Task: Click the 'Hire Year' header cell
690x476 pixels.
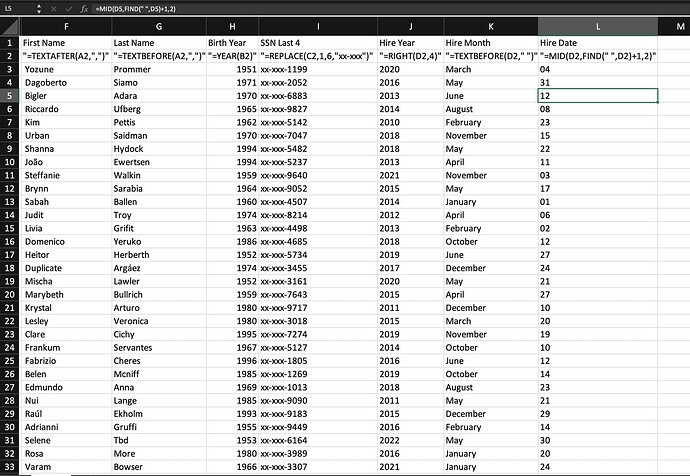Action: point(411,43)
